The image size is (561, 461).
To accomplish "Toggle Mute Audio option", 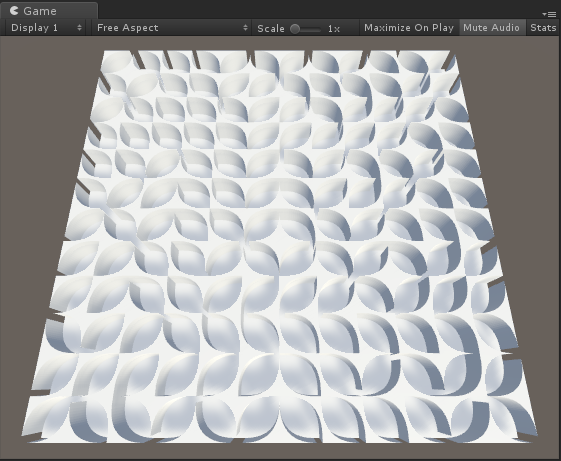I will [491, 28].
